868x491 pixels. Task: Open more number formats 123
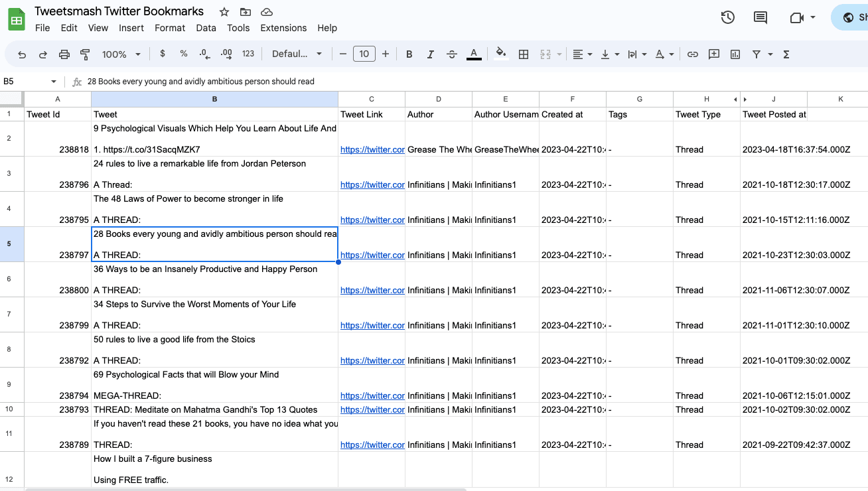(248, 54)
